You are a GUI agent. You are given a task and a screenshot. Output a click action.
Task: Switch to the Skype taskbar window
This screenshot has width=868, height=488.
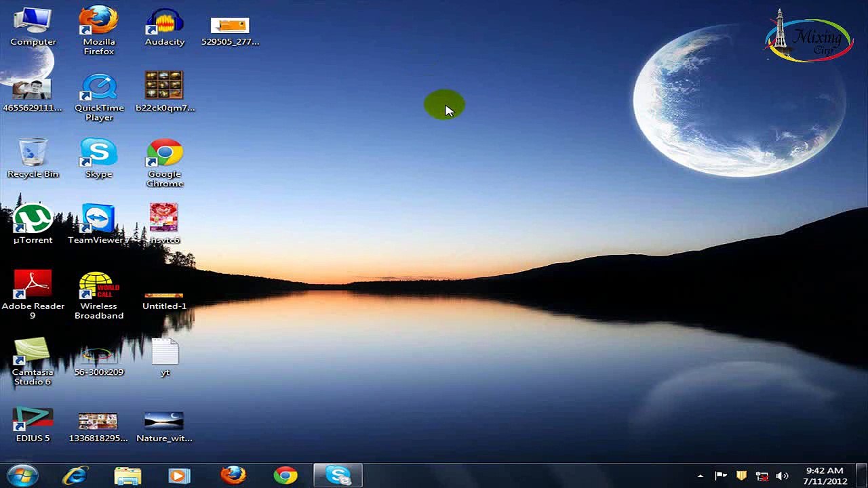click(x=338, y=475)
